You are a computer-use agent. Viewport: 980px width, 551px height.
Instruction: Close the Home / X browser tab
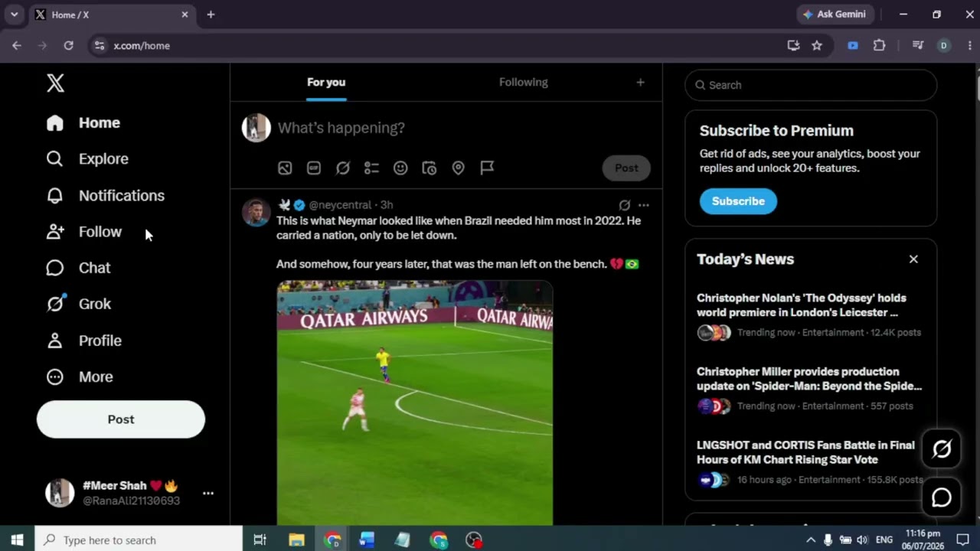pos(185,15)
